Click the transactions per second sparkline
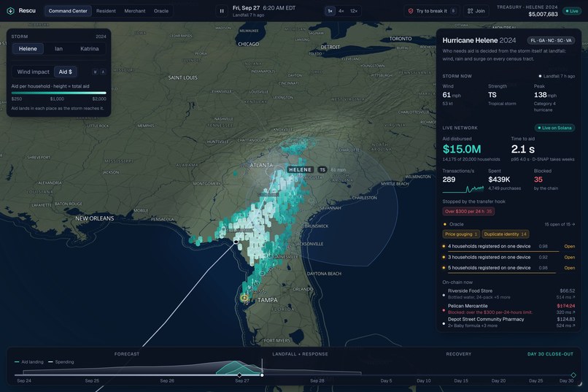This screenshot has width=588, height=392. [463, 188]
